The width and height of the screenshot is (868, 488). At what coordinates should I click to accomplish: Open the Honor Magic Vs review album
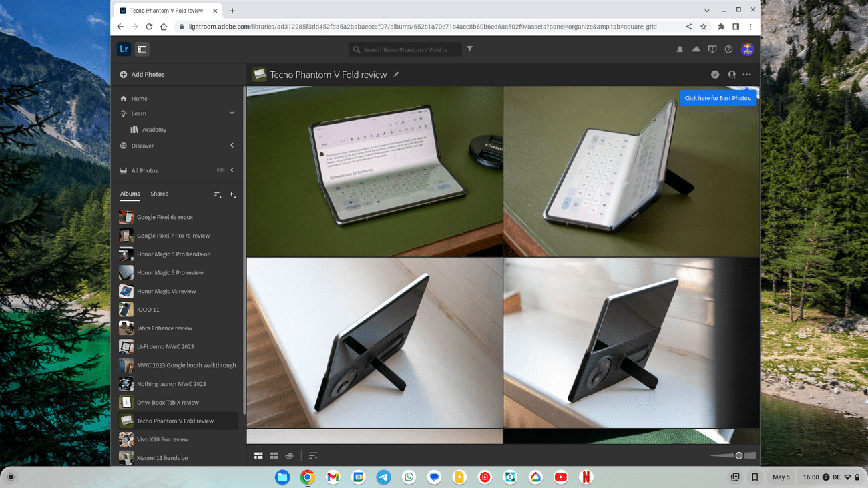point(166,291)
